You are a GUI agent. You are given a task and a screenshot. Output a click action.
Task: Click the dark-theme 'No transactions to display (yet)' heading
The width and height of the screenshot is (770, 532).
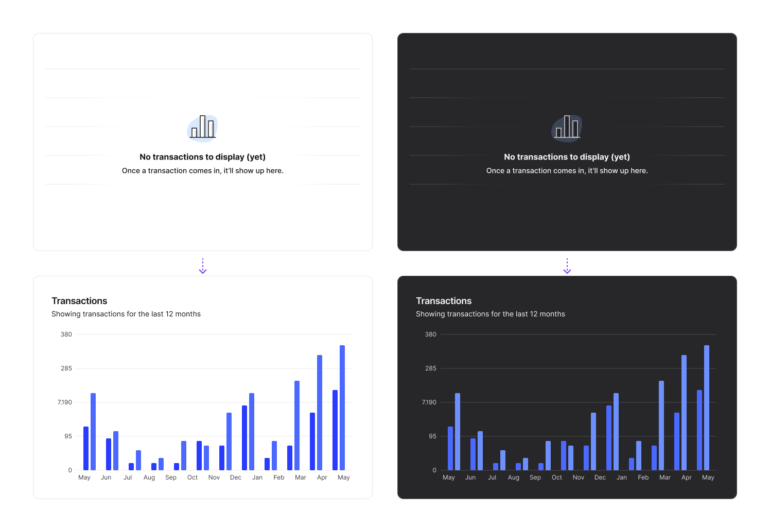[567, 157]
